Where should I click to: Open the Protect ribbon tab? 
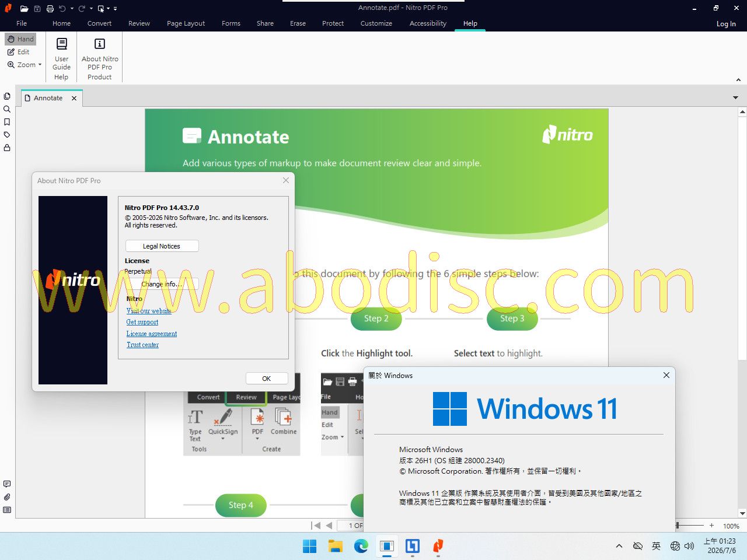(x=333, y=23)
